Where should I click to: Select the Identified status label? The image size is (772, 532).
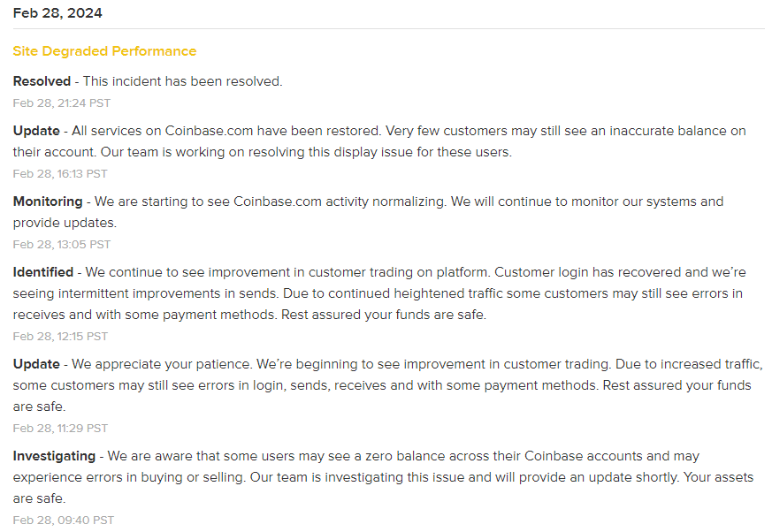(43, 272)
